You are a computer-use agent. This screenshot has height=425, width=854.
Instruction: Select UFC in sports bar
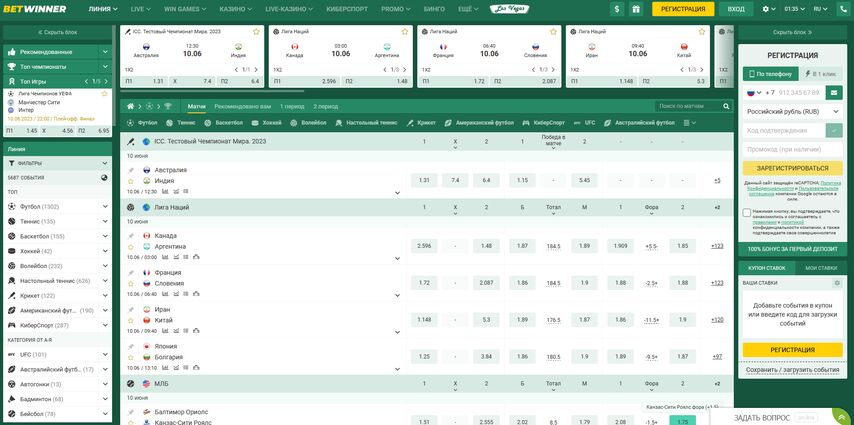(x=585, y=123)
